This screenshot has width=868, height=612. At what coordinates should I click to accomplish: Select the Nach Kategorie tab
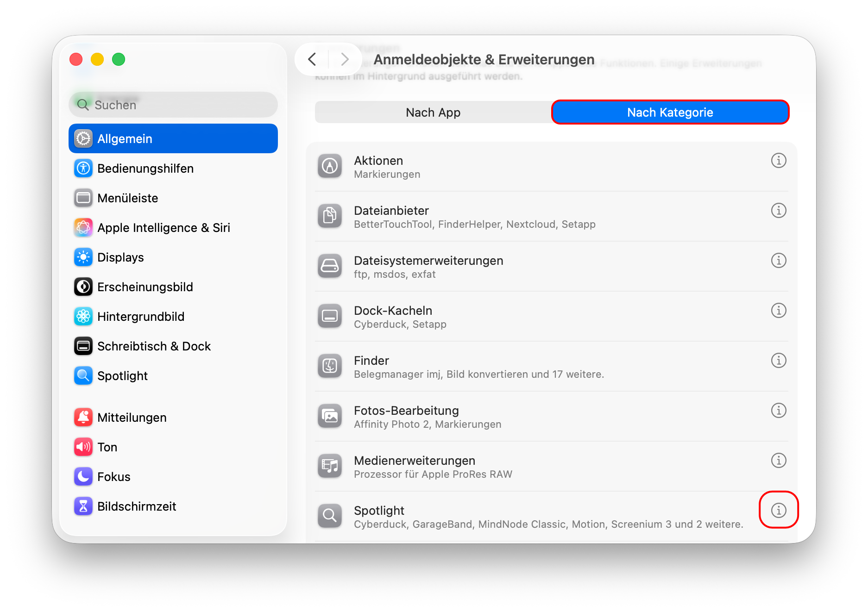click(x=670, y=112)
